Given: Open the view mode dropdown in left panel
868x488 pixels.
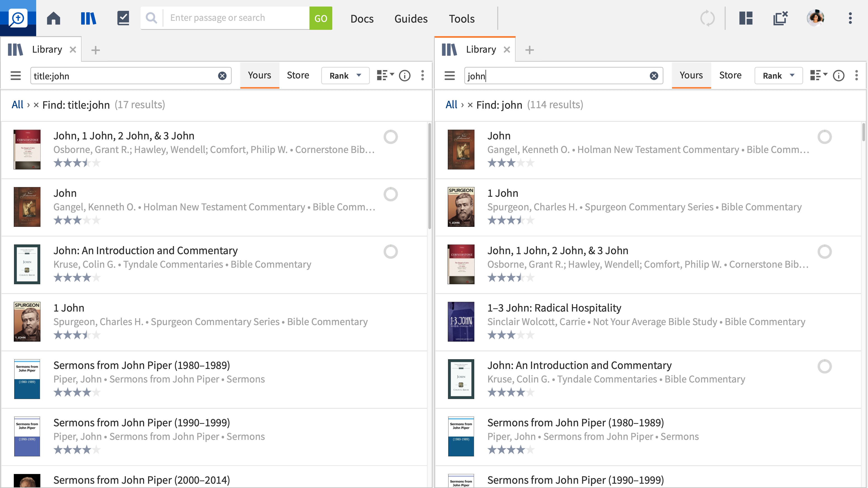Looking at the screenshot, I should pyautogui.click(x=385, y=75).
